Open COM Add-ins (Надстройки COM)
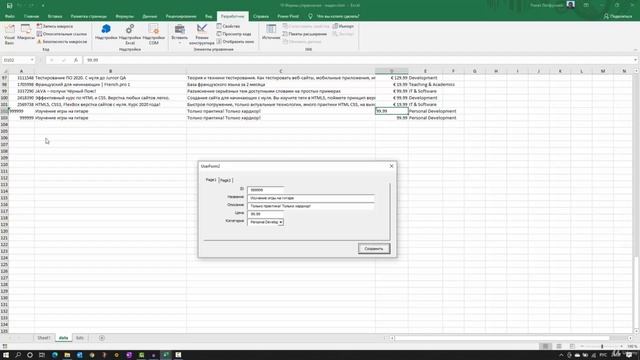Viewport: 640px width, 360px height. pos(154,34)
